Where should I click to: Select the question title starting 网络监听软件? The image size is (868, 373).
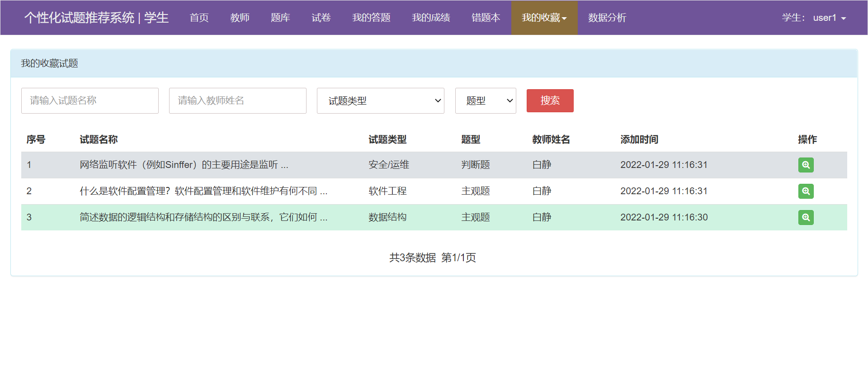pos(184,165)
